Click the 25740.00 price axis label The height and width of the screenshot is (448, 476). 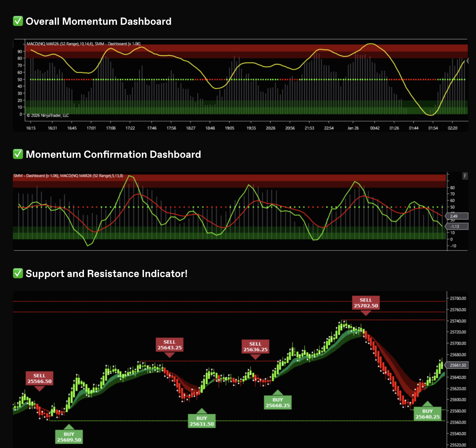[458, 321]
